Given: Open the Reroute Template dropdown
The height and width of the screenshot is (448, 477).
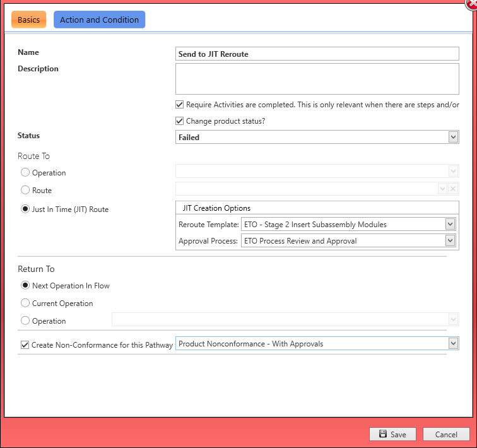Looking at the screenshot, I should [449, 224].
